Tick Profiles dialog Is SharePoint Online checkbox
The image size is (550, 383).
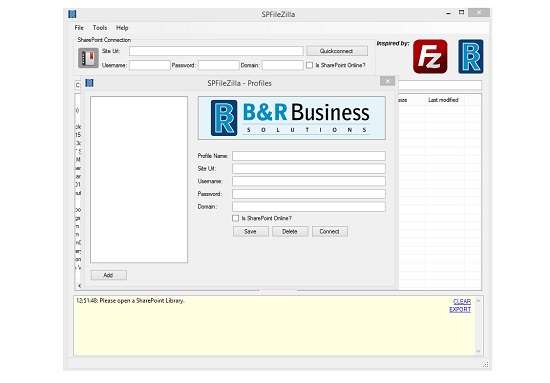tap(235, 218)
